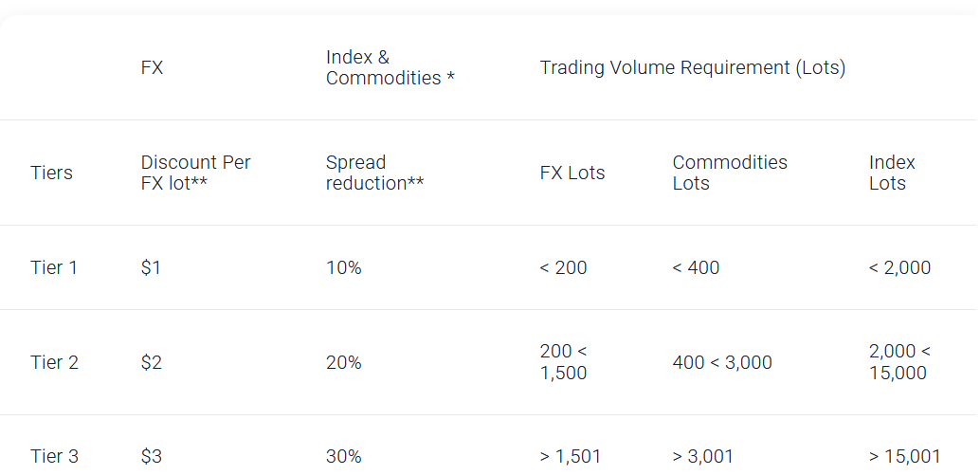The image size is (980, 475).
Task: Select the "Tier 1" row label
Action: (54, 267)
